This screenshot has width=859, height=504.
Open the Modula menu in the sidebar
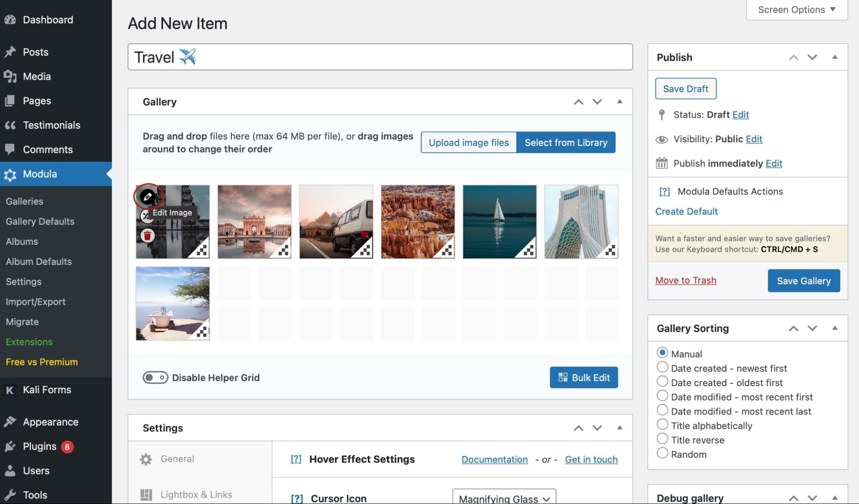click(40, 174)
